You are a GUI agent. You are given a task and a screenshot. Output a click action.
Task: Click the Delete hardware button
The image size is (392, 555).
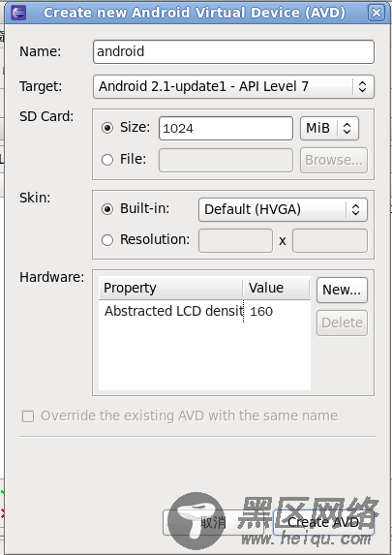[342, 323]
